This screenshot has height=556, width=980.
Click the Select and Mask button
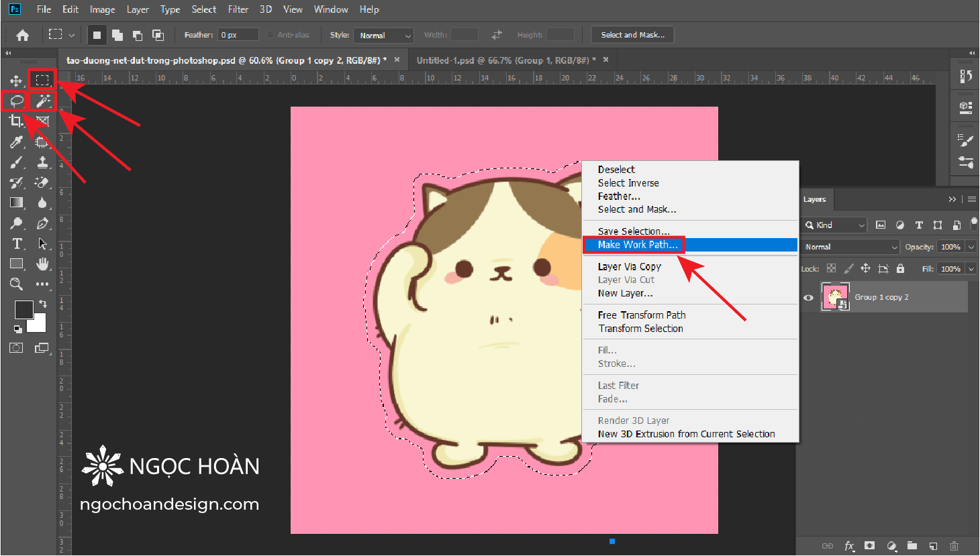tap(632, 34)
